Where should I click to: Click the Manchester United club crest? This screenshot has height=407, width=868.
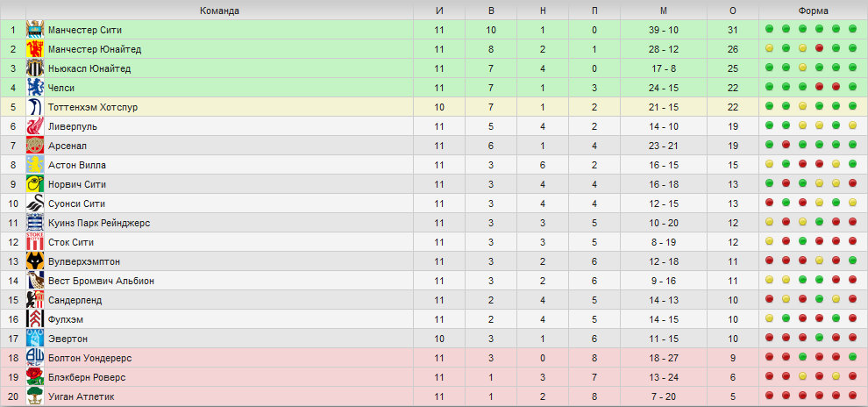(35, 49)
